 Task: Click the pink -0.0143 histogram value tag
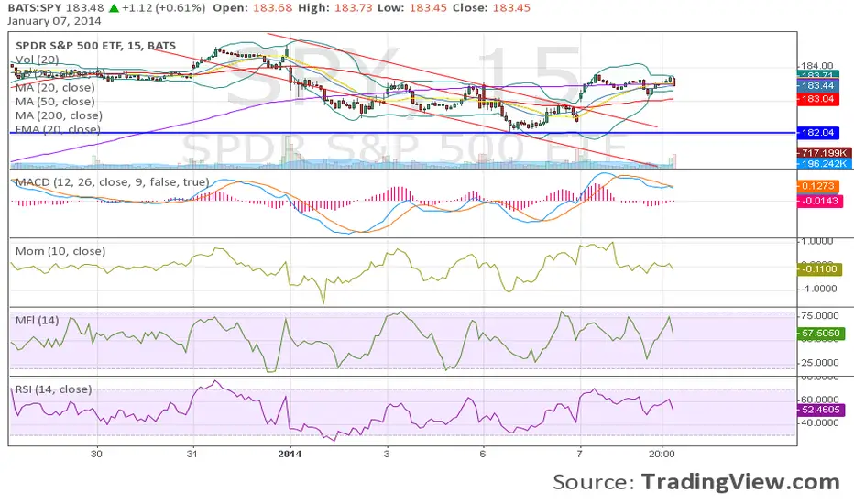[x=820, y=201]
